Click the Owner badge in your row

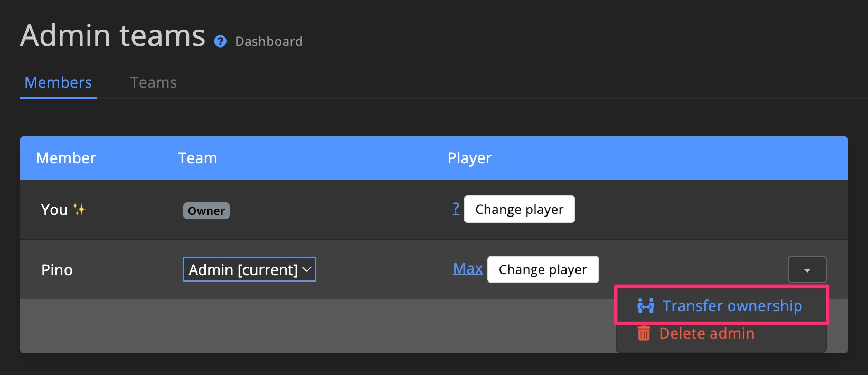(206, 210)
